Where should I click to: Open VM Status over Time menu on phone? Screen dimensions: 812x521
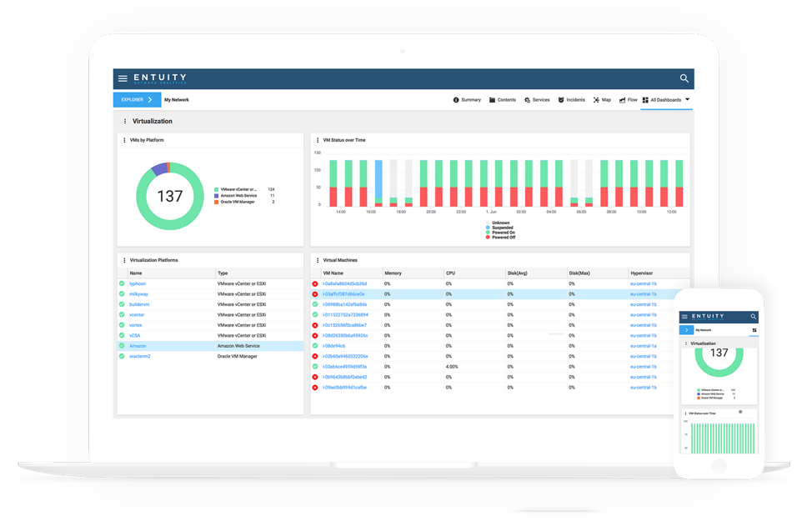coord(685,413)
